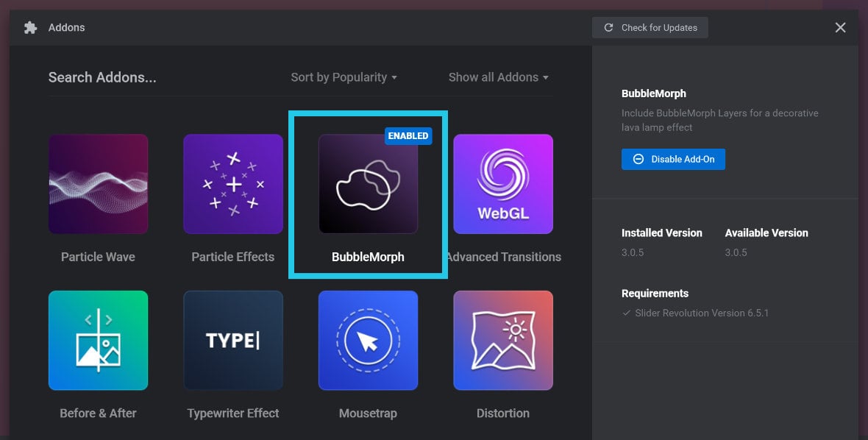Open the WebGL Advanced Transitions addon
The width and height of the screenshot is (868, 440).
503,184
